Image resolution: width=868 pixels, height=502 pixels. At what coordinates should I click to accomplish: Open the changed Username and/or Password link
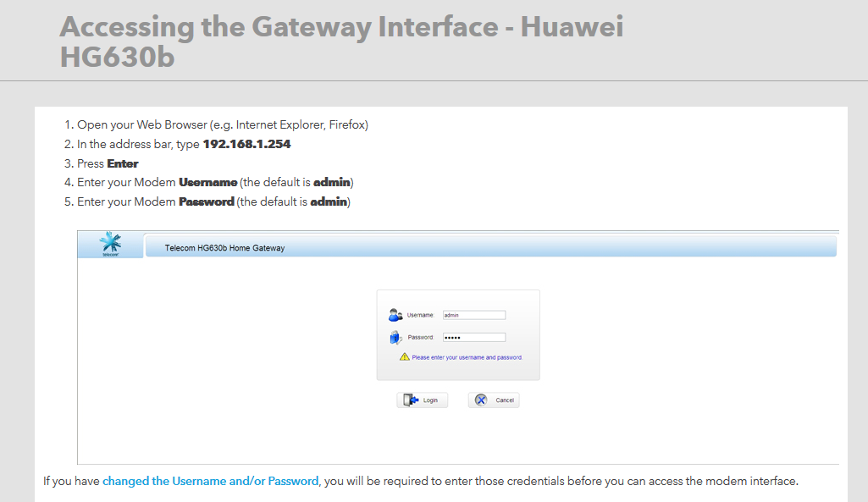210,481
